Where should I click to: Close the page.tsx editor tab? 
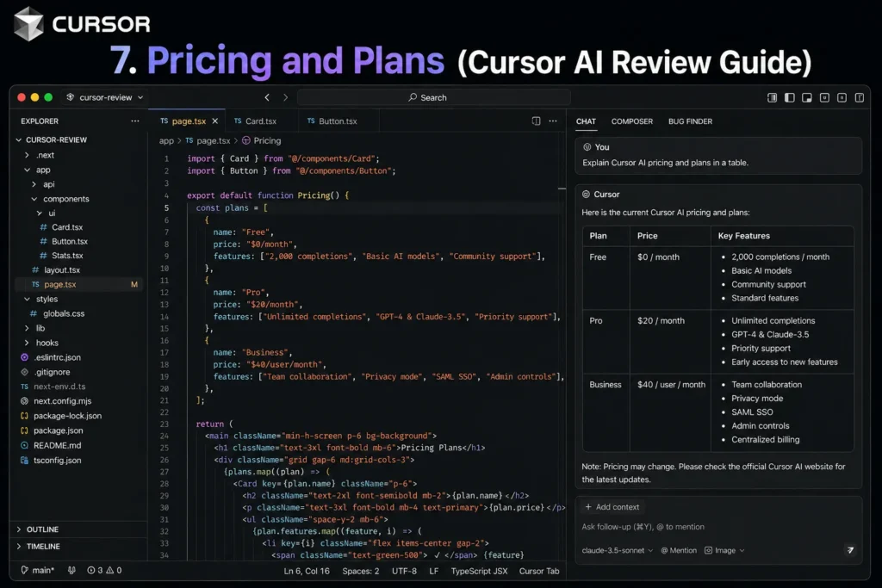pos(214,121)
